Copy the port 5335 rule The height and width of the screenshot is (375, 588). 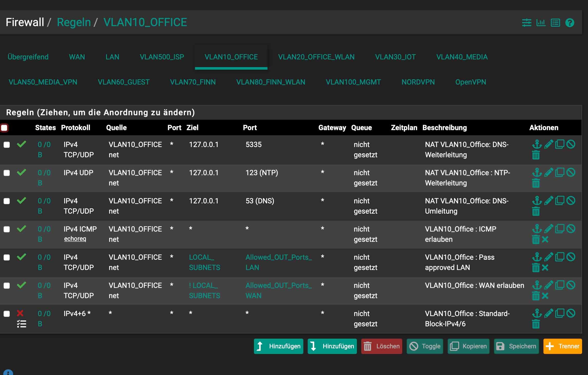[x=560, y=144]
